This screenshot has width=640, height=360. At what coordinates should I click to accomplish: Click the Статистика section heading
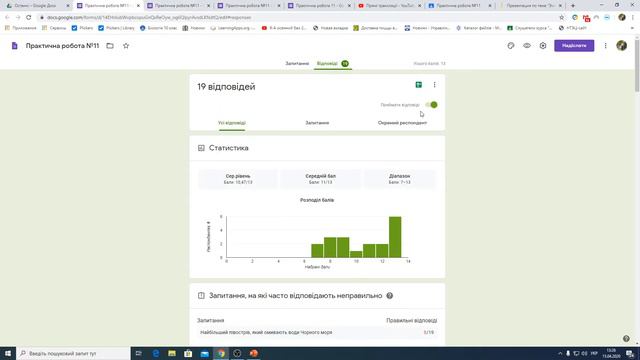(229, 148)
